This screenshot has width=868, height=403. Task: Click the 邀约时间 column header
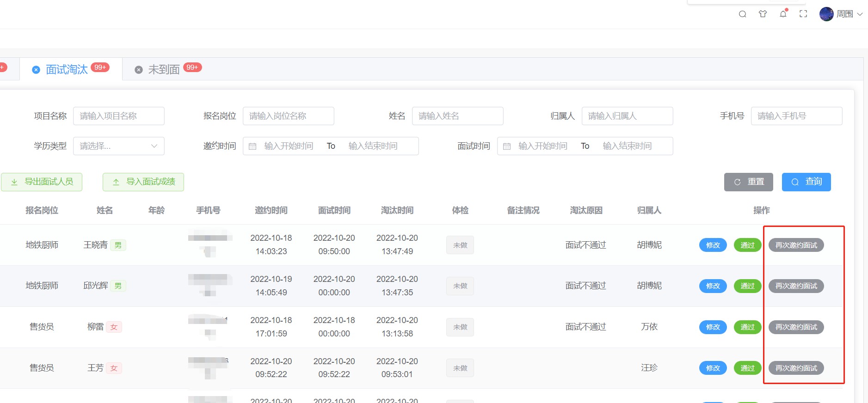(271, 211)
